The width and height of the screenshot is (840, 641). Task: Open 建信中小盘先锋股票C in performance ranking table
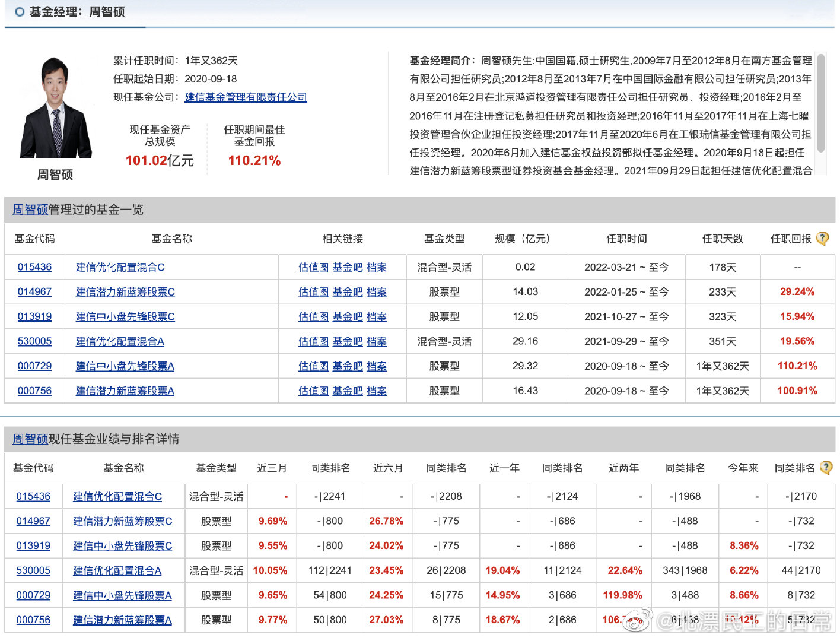tap(123, 545)
